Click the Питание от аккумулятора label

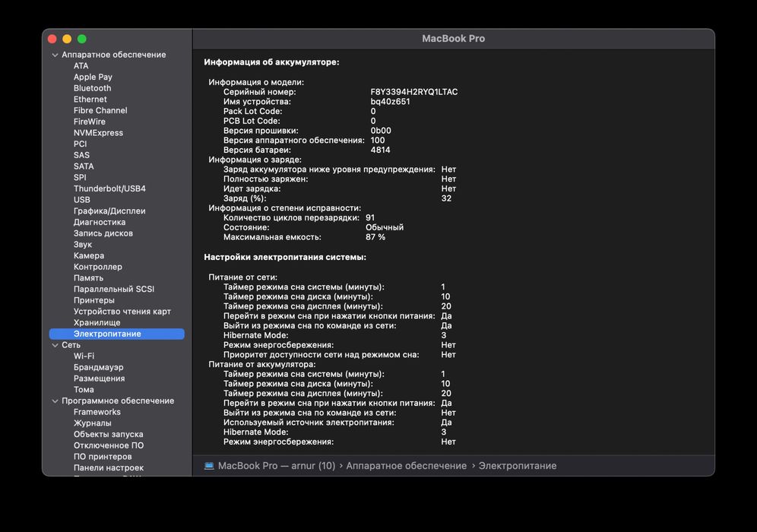[261, 364]
